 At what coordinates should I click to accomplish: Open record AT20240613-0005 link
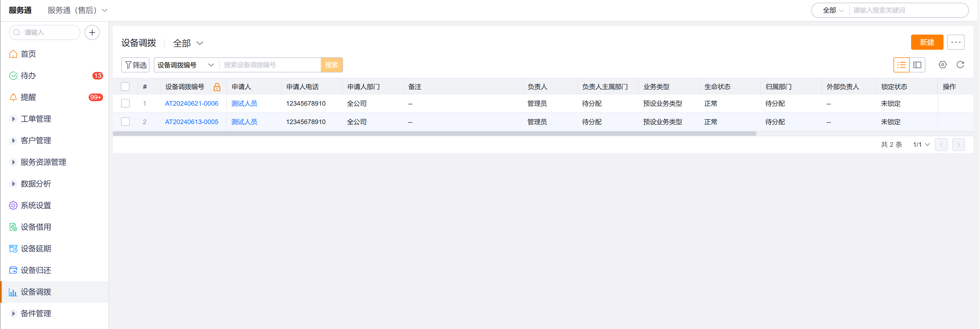click(x=191, y=122)
